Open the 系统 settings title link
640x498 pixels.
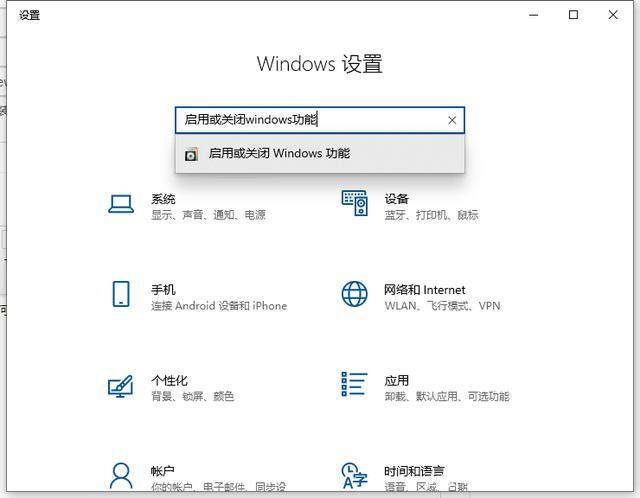[x=163, y=199]
